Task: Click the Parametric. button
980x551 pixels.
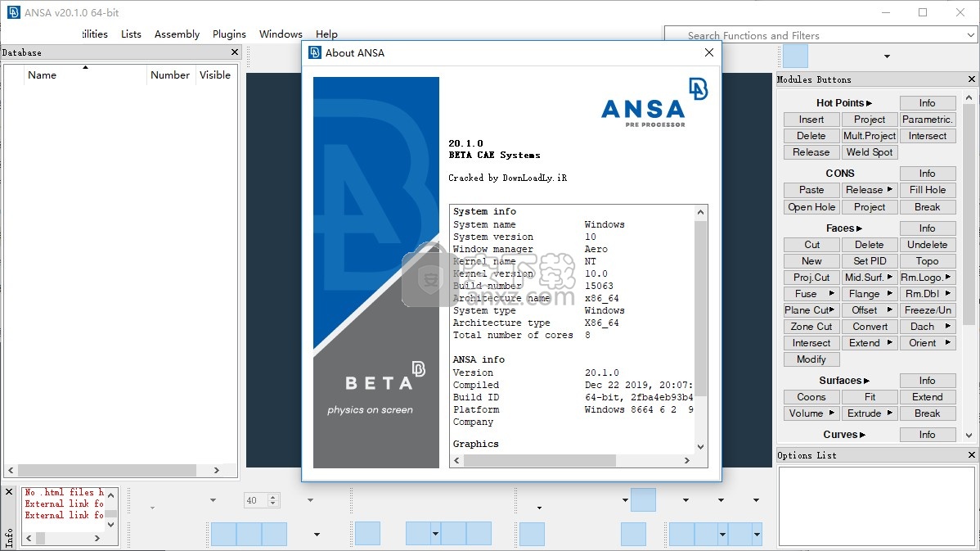Action: pos(928,120)
